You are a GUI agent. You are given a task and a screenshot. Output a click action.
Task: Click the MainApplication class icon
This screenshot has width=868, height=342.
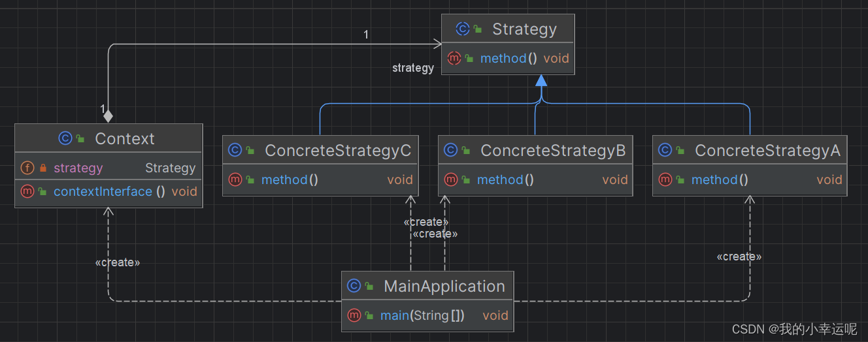coord(354,286)
